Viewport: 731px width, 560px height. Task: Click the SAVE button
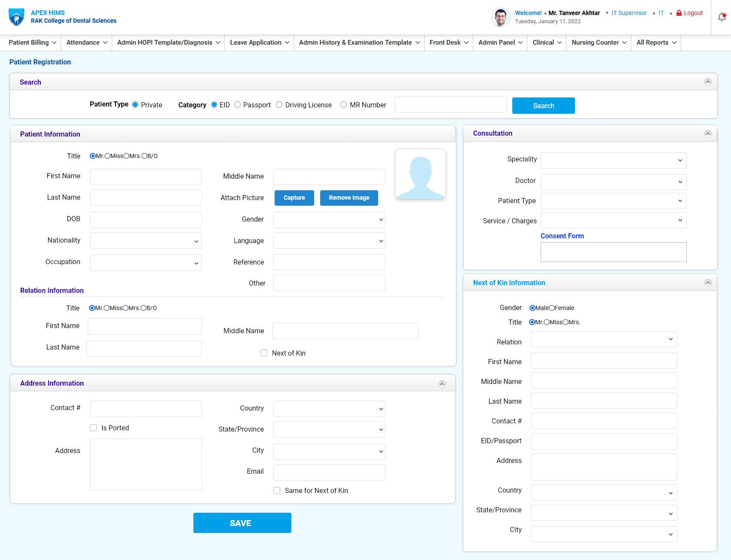coord(242,523)
